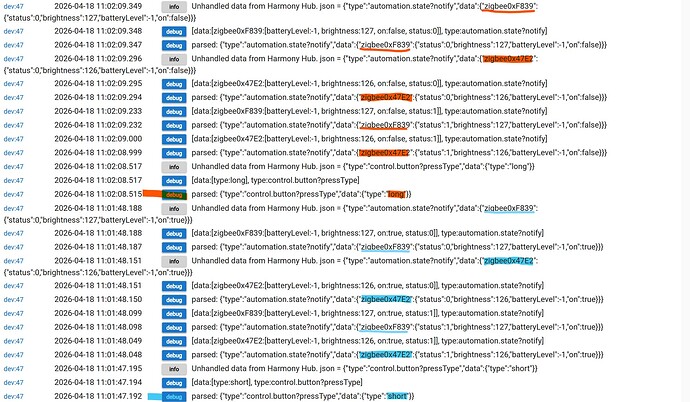Open dev:47 link next to 11:02:08.999
The width and height of the screenshot is (690, 402).
tap(14, 153)
